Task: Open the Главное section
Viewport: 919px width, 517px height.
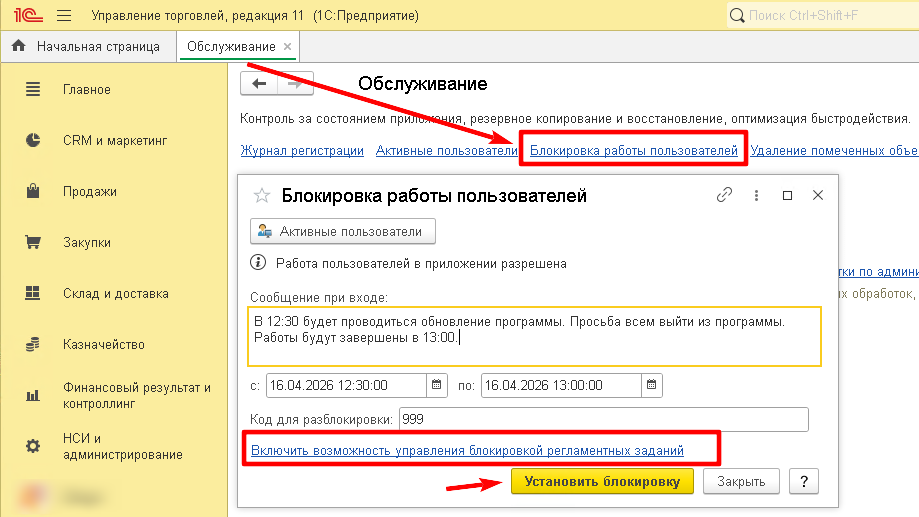Action: pos(87,90)
